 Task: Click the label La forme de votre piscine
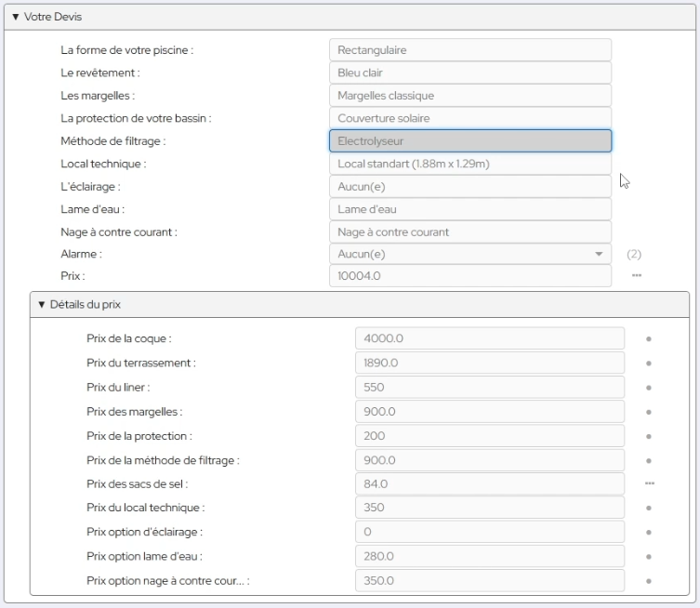tap(127, 50)
